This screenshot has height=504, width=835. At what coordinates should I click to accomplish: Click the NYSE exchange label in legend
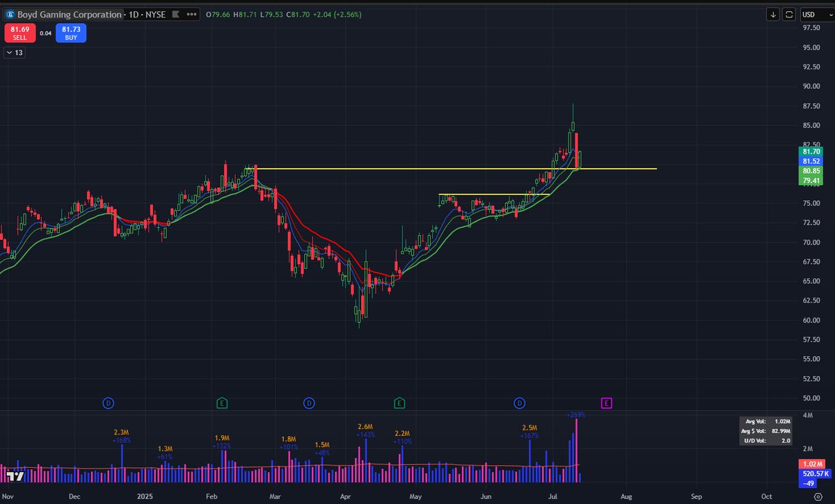pyautogui.click(x=156, y=15)
